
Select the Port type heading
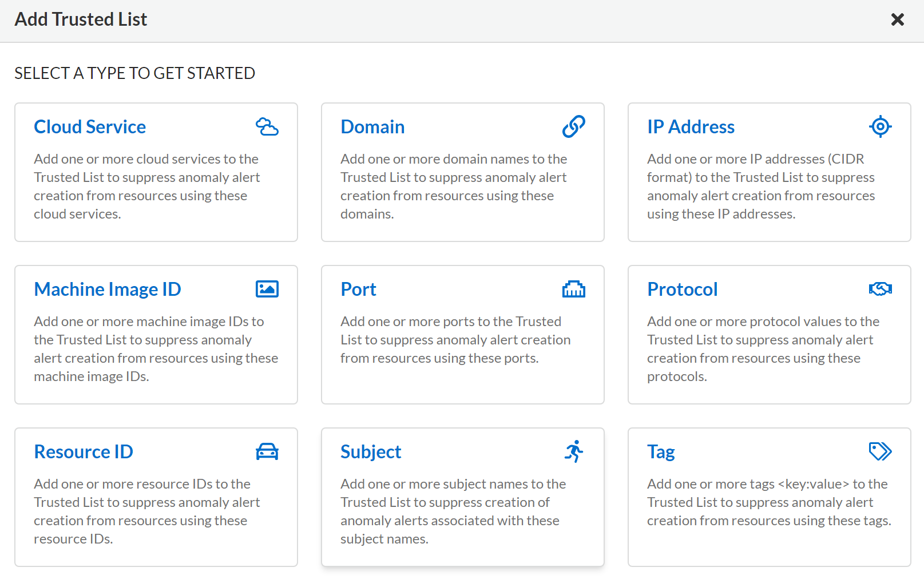pos(358,289)
